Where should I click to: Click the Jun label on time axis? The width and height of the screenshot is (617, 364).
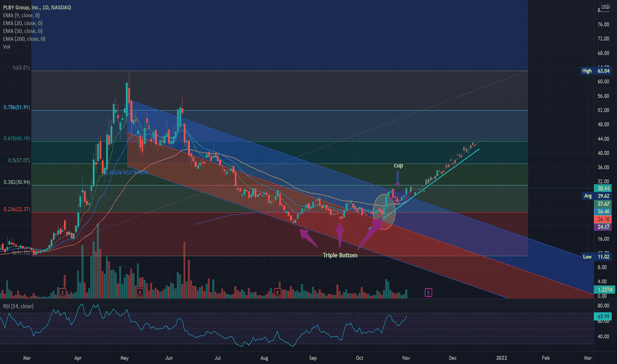(169, 358)
